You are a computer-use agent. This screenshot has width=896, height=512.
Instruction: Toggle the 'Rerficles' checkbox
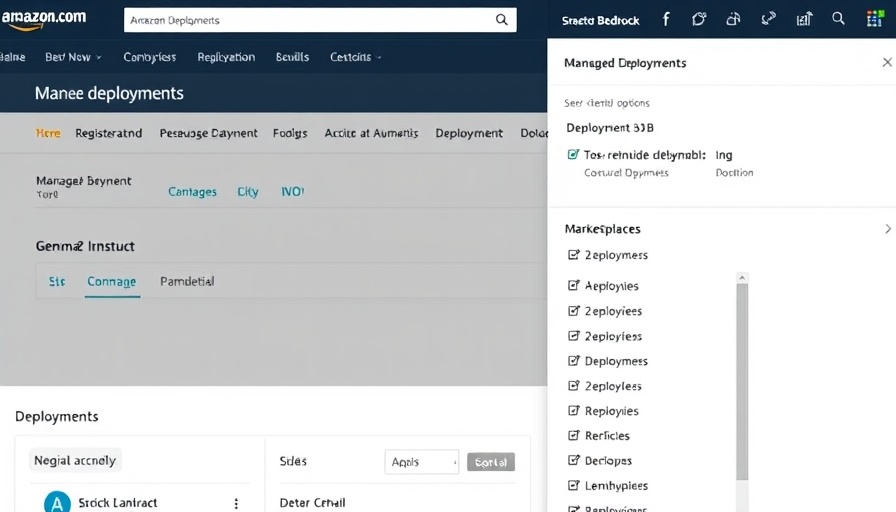[573, 435]
